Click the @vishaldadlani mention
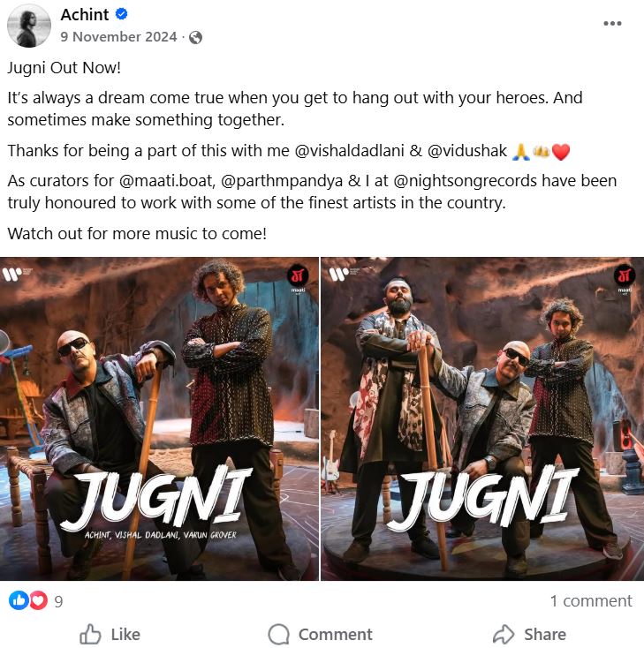The height and width of the screenshot is (648, 644). 350,151
